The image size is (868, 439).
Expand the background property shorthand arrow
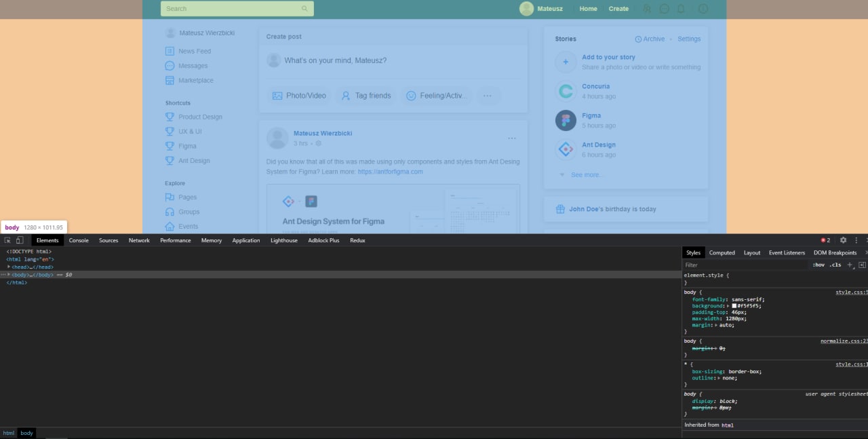pyautogui.click(x=728, y=306)
